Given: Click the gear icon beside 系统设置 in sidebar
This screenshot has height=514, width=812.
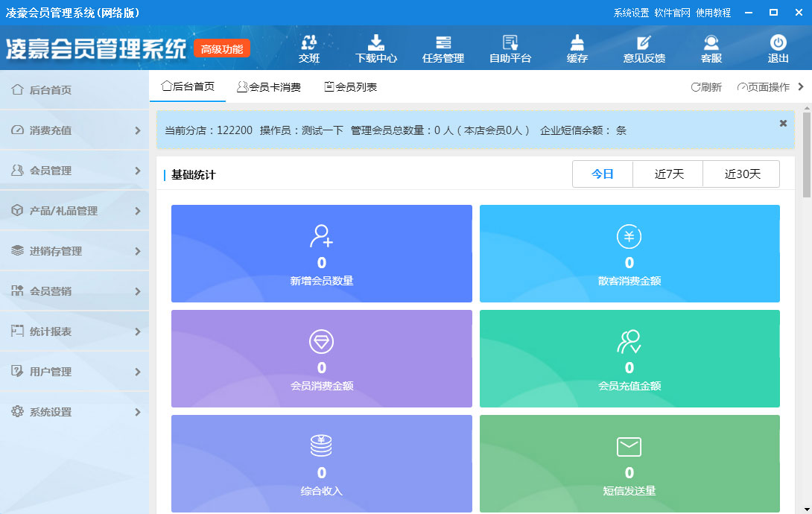Looking at the screenshot, I should tap(17, 411).
